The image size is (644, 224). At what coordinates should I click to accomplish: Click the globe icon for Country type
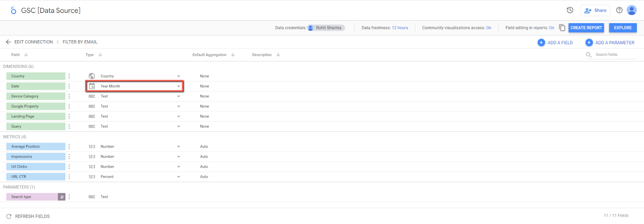(x=92, y=76)
